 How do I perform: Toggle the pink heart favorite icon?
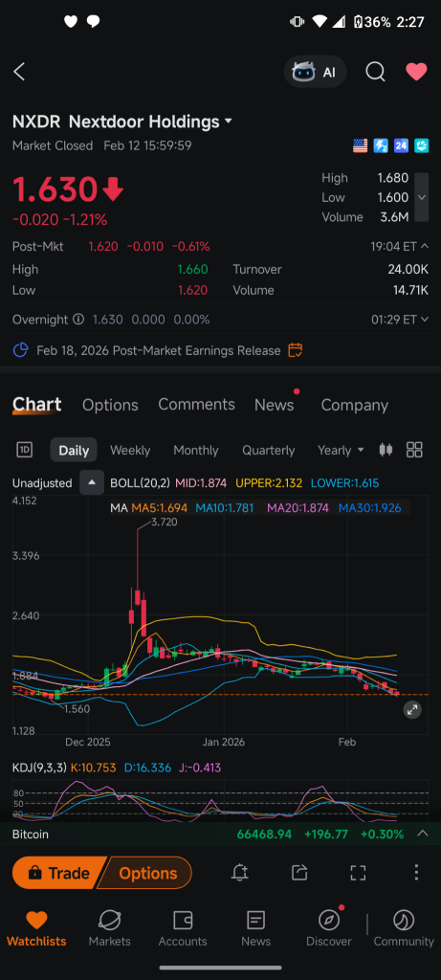pos(417,72)
